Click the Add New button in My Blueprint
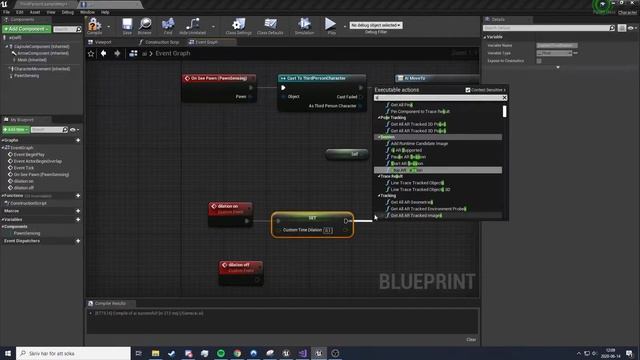Viewport: 640px width, 360px height. [x=16, y=130]
